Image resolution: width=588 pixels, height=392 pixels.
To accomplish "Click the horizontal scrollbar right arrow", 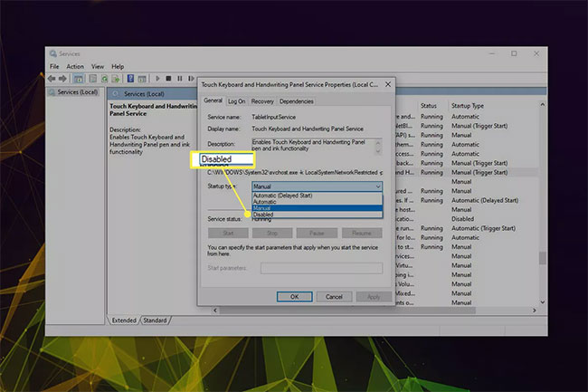I will pos(535,311).
